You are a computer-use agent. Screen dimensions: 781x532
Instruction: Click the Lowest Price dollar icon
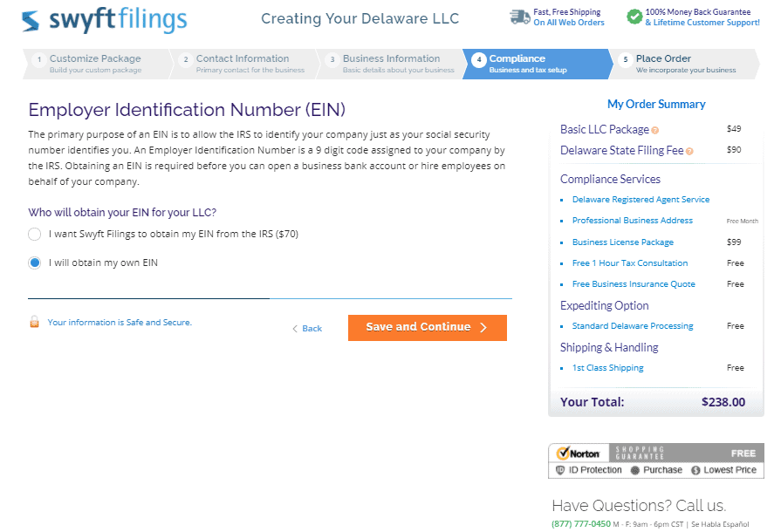point(695,470)
